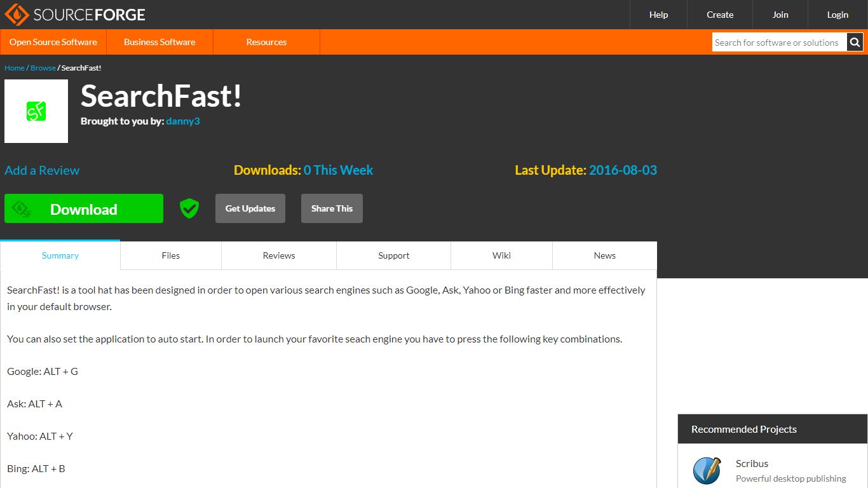Click the green Download button
This screenshot has height=488, width=868.
[x=84, y=208]
